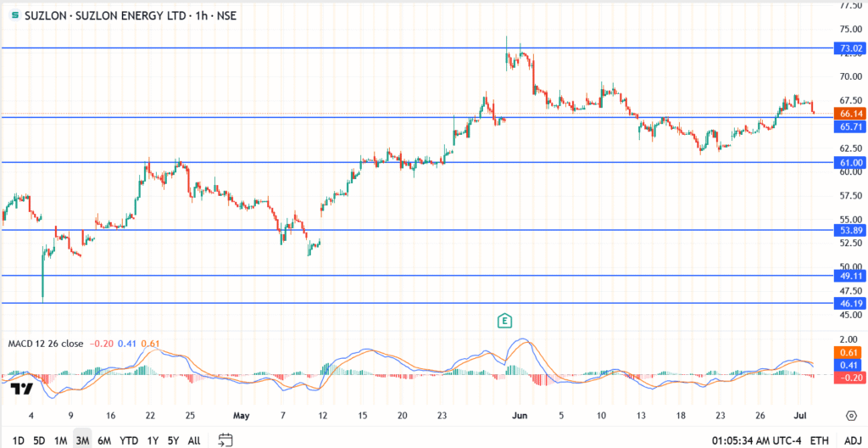Select the 1M time range
Screen dimensions: 868x448
tap(60, 441)
